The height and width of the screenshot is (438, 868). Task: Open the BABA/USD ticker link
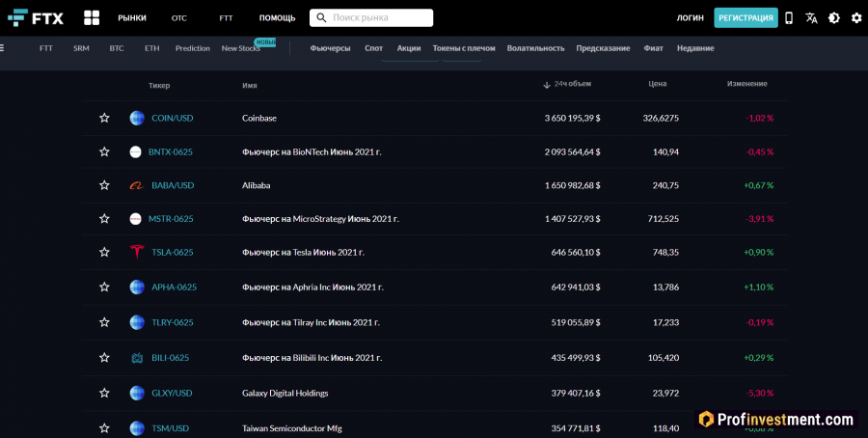point(173,185)
